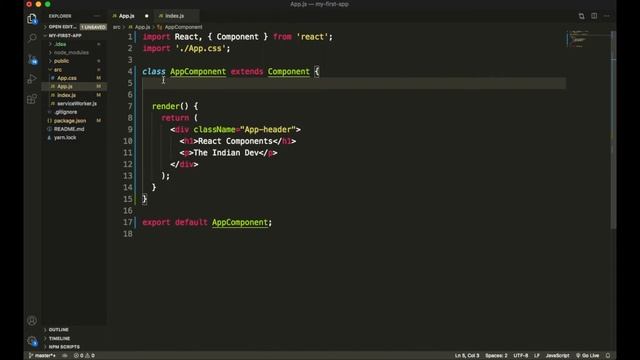Switch to the App.js editor tab
This screenshot has height=360, width=640.
127,16
